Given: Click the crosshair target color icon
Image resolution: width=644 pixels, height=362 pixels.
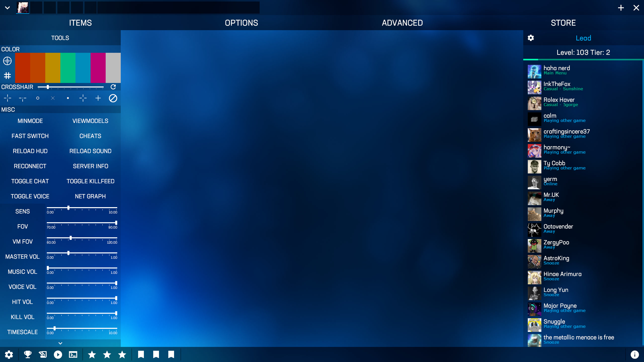Looking at the screenshot, I should tap(7, 61).
